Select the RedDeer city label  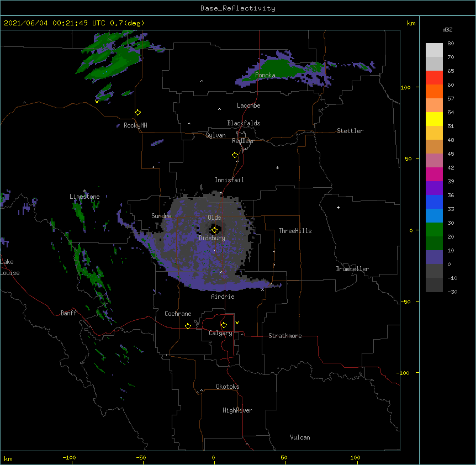pyautogui.click(x=243, y=141)
